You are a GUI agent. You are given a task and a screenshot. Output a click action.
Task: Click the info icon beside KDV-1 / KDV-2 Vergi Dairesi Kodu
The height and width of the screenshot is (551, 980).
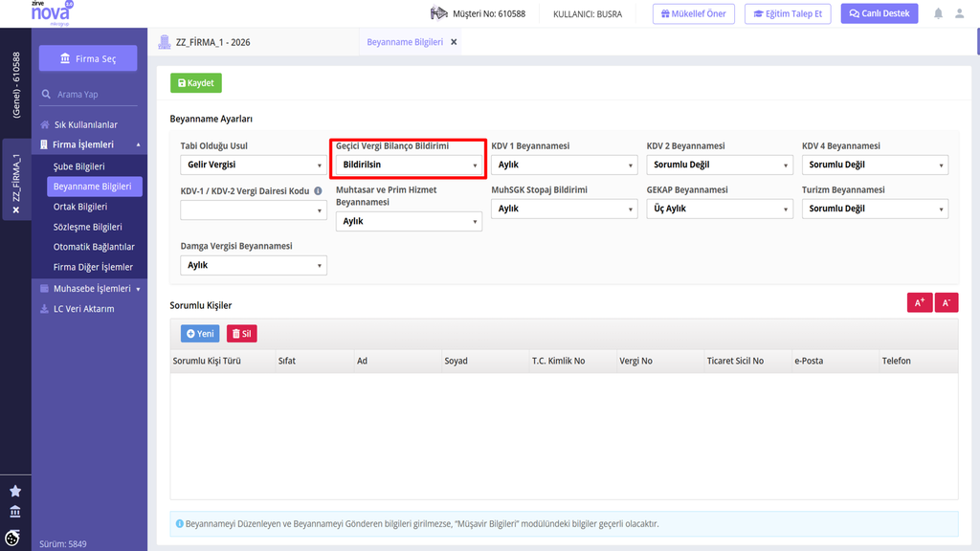[x=318, y=191]
